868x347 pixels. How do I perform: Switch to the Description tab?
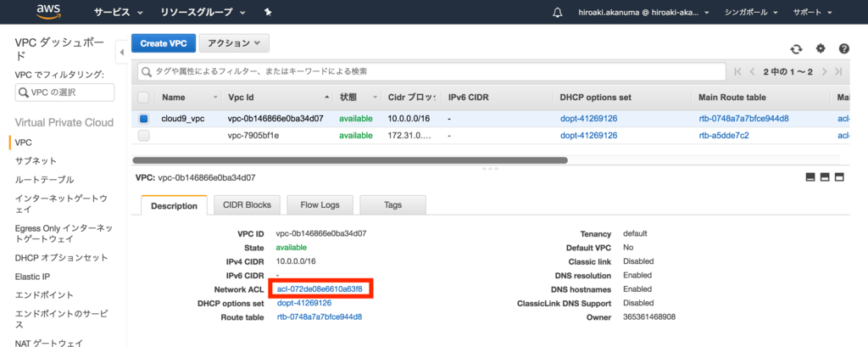click(x=174, y=205)
